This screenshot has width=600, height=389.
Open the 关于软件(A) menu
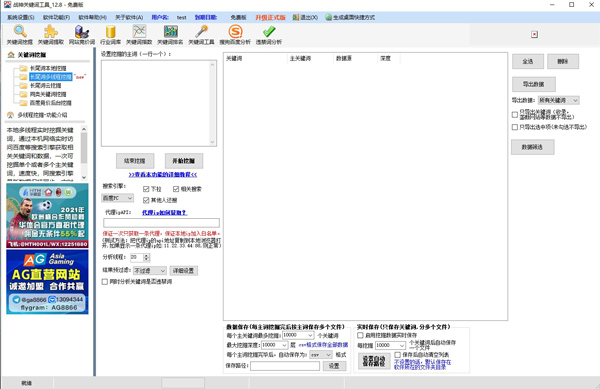tap(129, 17)
